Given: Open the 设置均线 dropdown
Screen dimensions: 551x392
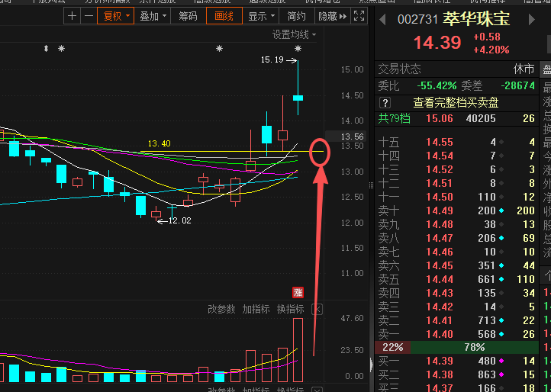Looking at the screenshot, I should point(294,35).
